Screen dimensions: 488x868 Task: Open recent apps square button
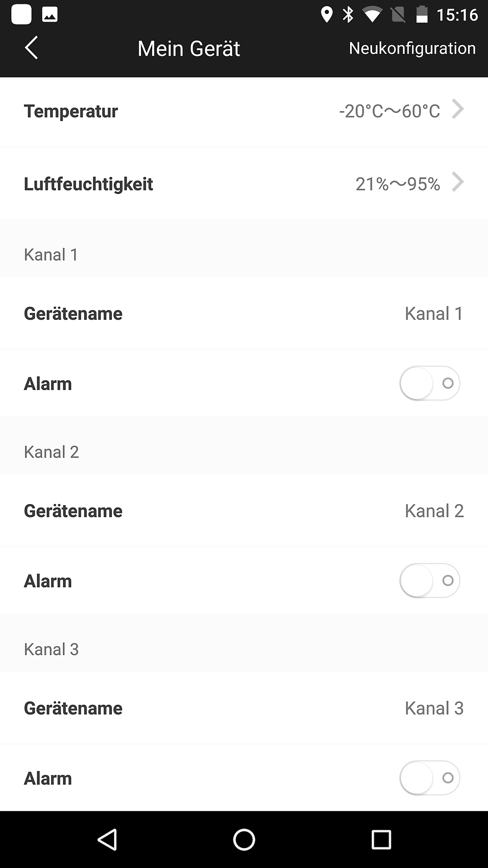[x=381, y=839]
